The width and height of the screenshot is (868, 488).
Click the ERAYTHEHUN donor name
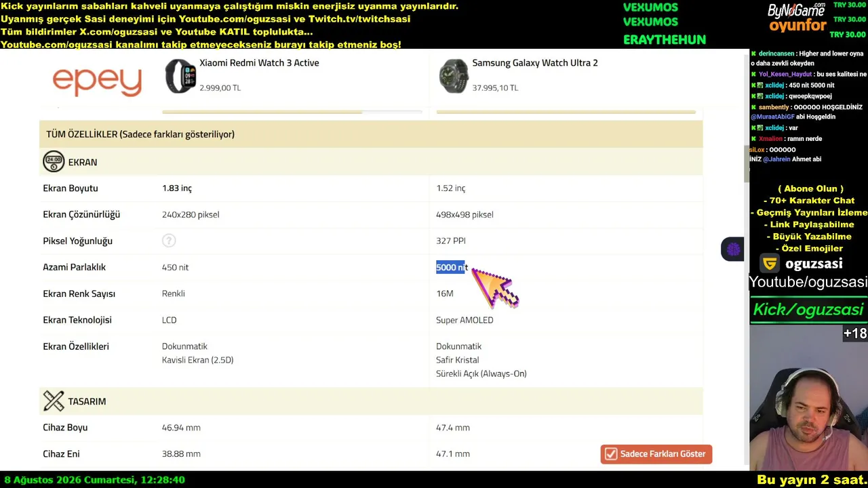click(665, 39)
